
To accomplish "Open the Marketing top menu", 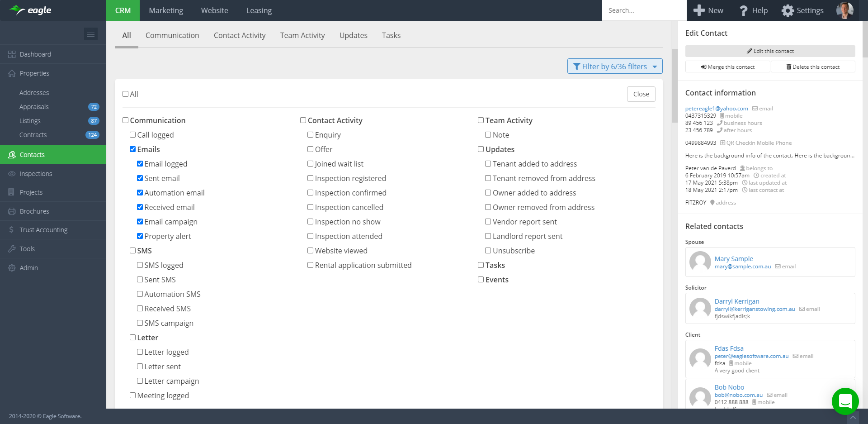I will pyautogui.click(x=166, y=10).
